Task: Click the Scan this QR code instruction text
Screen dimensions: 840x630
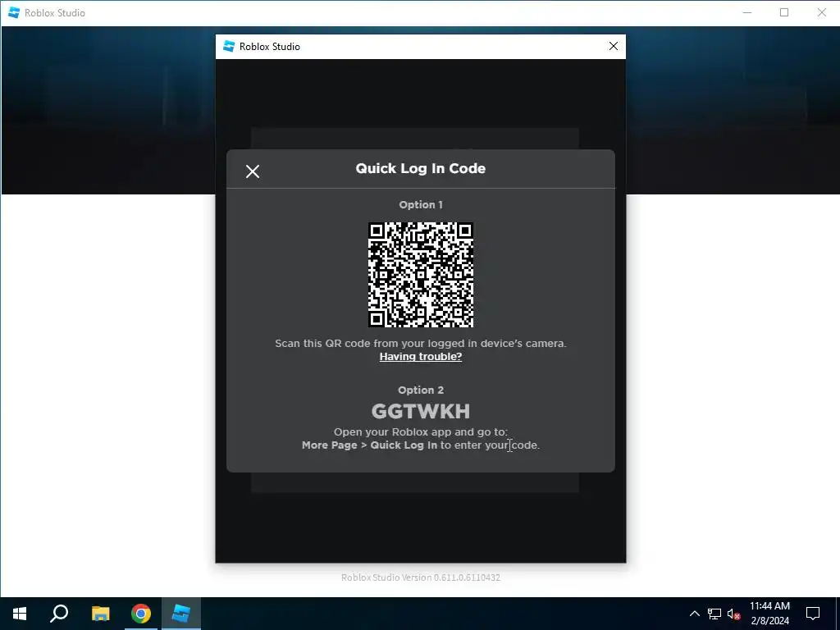Action: (421, 344)
